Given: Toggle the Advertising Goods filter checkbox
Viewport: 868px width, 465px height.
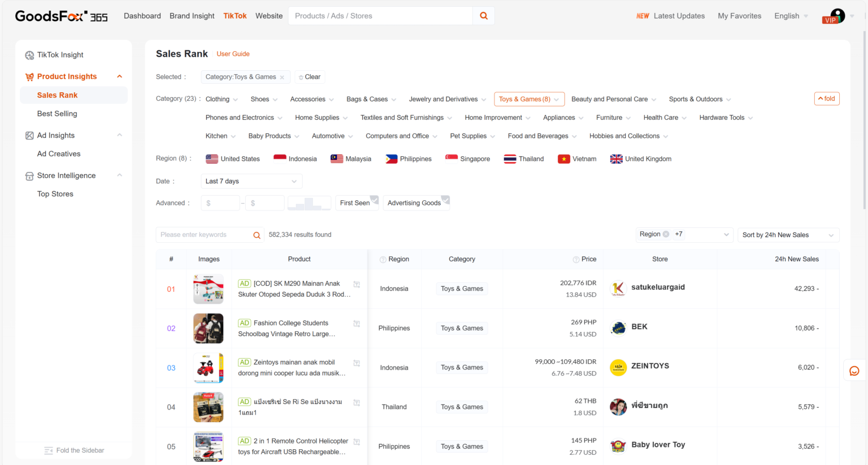Looking at the screenshot, I should pos(445,200).
